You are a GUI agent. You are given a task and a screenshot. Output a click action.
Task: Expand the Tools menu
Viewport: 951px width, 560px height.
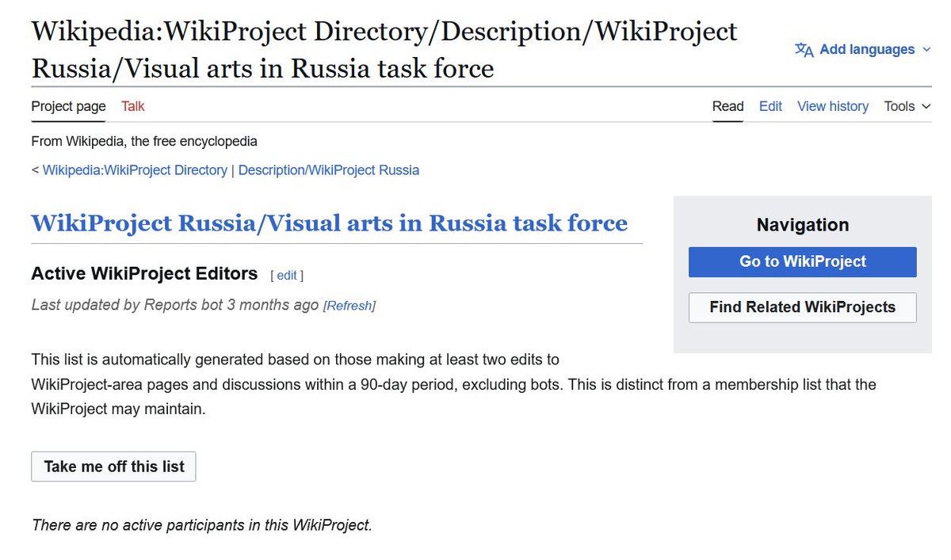click(907, 106)
